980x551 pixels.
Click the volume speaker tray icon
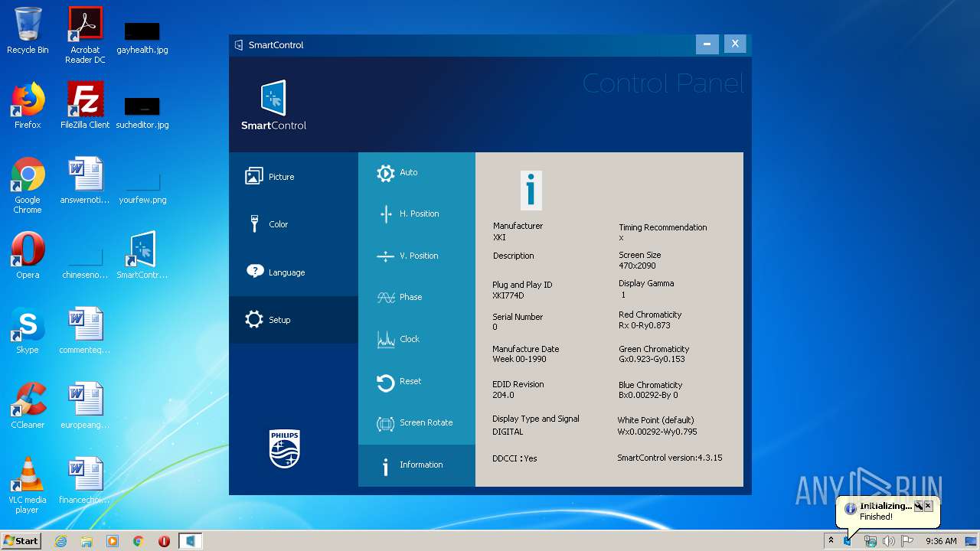coord(888,541)
